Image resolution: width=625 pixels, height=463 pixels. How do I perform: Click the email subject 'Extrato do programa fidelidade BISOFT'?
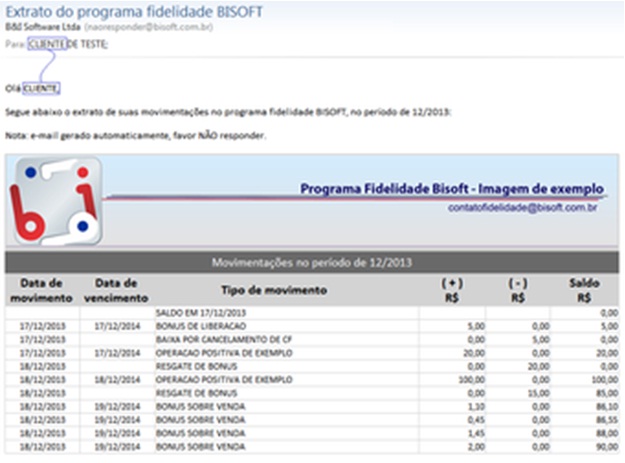click(134, 12)
